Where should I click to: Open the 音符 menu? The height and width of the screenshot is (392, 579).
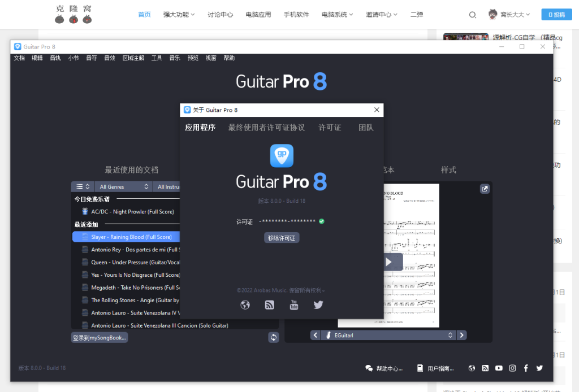92,58
